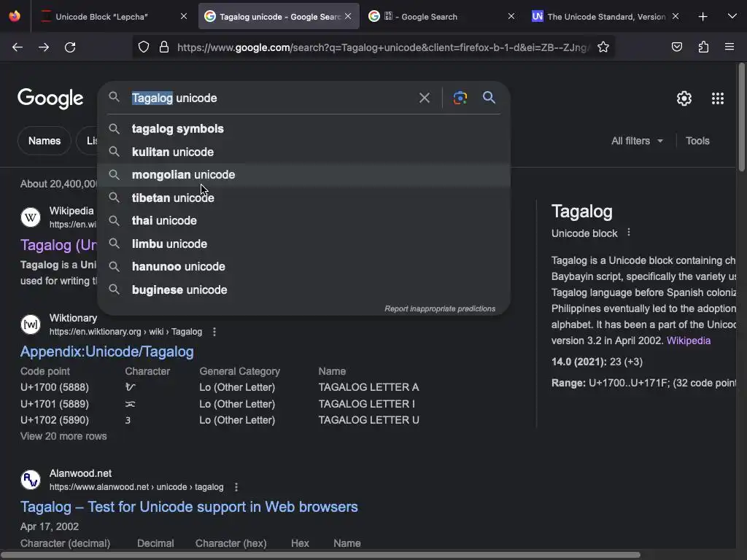
Task: Expand the All filters dropdown
Action: click(637, 141)
